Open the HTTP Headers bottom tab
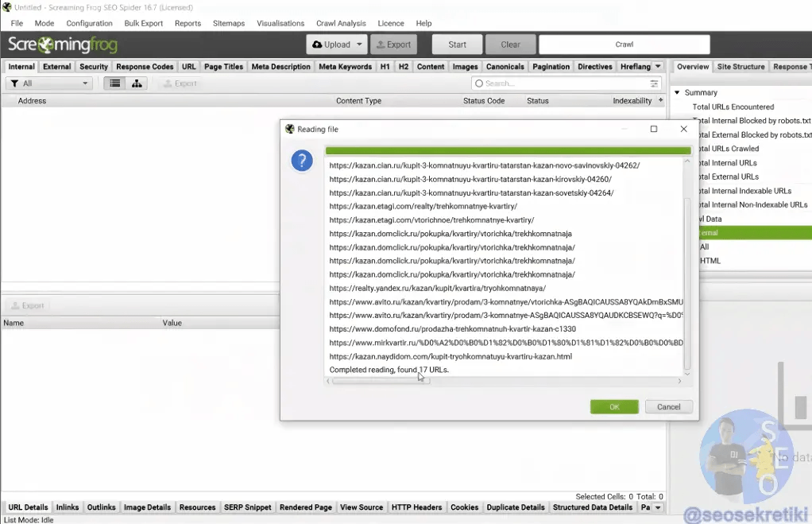The width and height of the screenshot is (812, 524). click(416, 507)
